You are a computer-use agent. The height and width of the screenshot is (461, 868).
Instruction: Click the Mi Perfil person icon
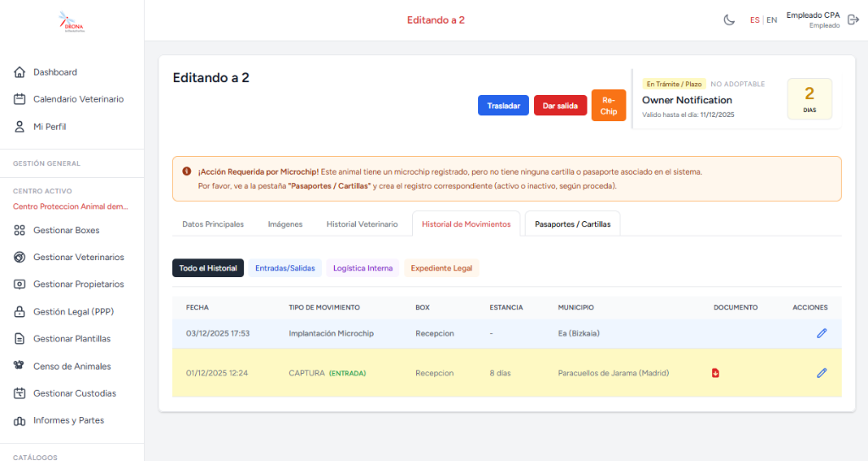(19, 127)
